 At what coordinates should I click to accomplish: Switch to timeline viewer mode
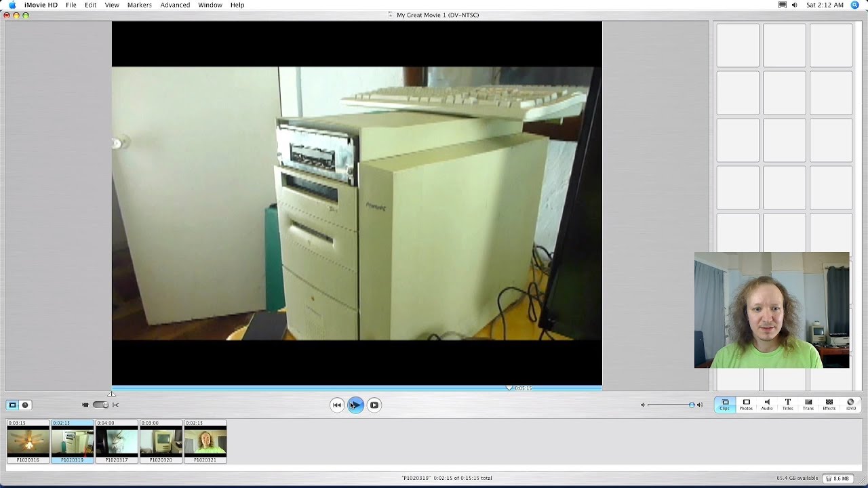pos(25,405)
